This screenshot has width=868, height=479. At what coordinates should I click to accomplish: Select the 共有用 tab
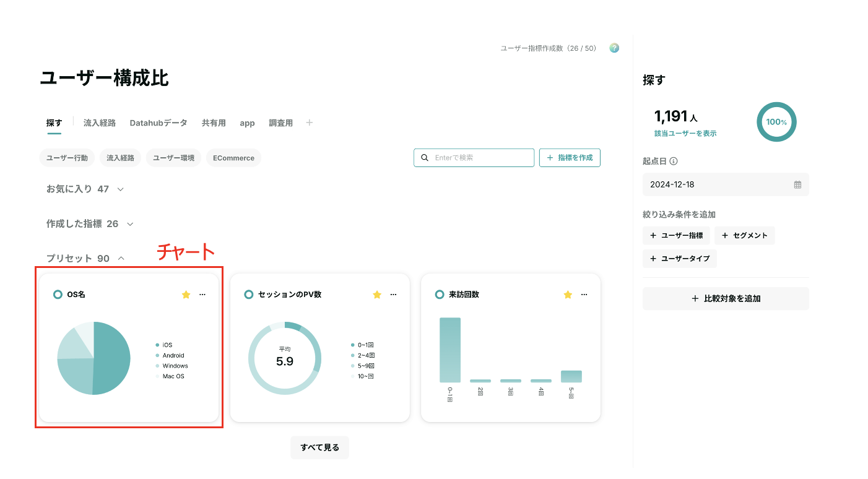(214, 123)
